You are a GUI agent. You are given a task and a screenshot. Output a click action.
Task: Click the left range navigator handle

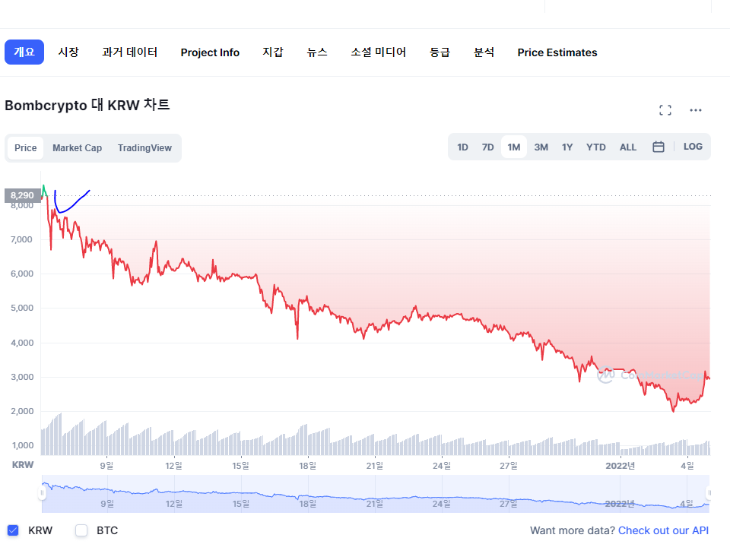43,492
